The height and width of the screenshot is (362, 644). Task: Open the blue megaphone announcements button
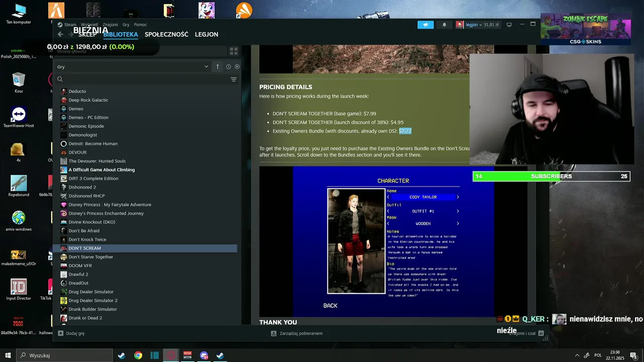pos(426,25)
